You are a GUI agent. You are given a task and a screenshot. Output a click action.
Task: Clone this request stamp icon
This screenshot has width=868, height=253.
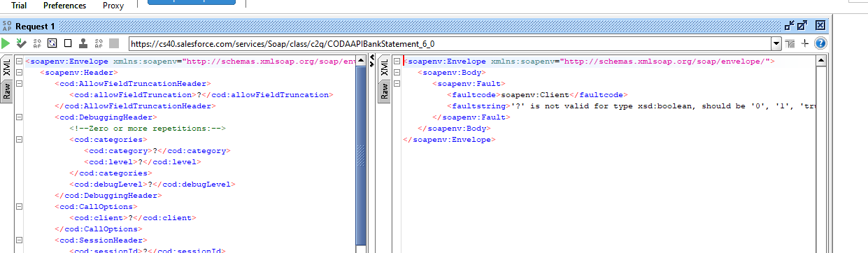[83, 43]
